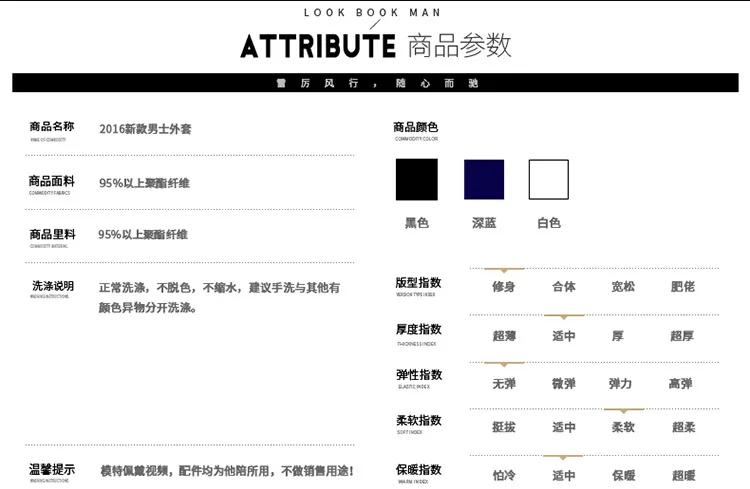The image size is (750, 489).
Task: Click the 温馨提示 label
Action: (52, 469)
